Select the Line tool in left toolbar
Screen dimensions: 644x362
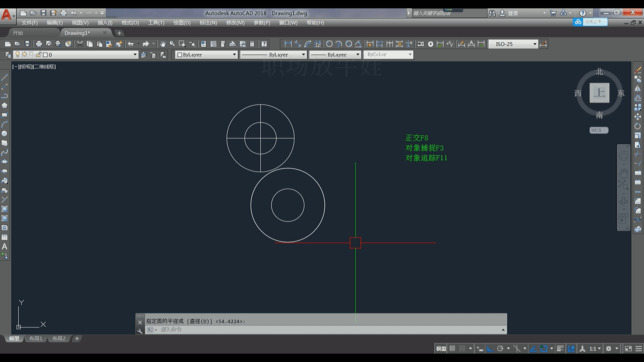pos(5,77)
